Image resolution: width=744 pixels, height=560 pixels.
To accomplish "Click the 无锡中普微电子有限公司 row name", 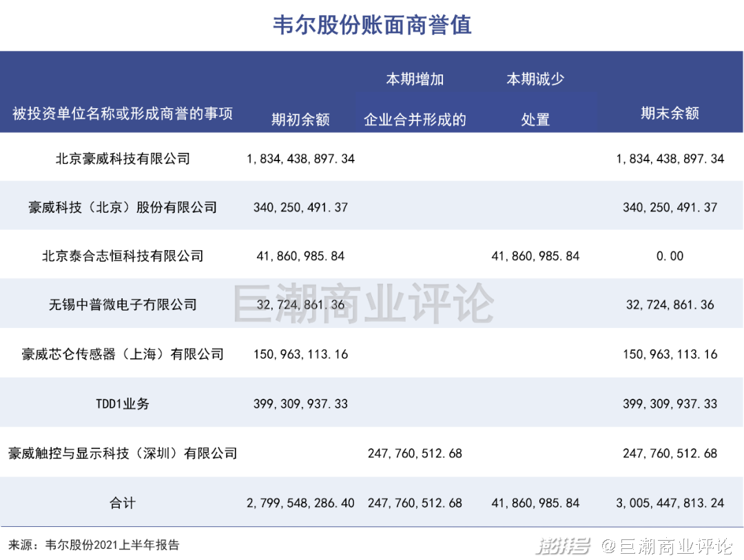I will click(x=123, y=304).
